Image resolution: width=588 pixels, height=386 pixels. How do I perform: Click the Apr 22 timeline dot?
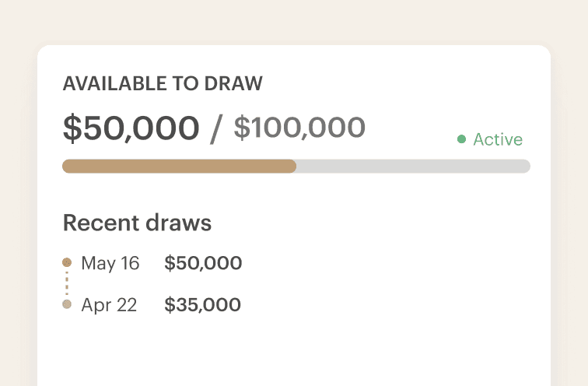pyautogui.click(x=67, y=304)
